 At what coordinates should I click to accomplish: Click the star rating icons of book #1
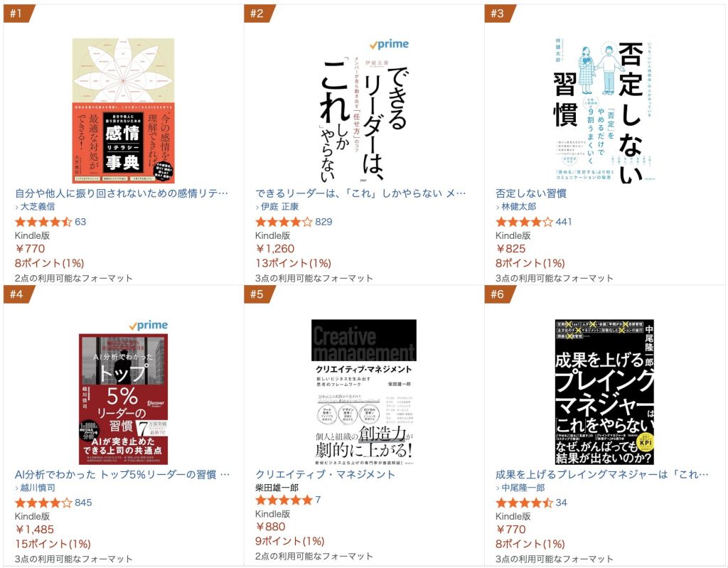43,222
